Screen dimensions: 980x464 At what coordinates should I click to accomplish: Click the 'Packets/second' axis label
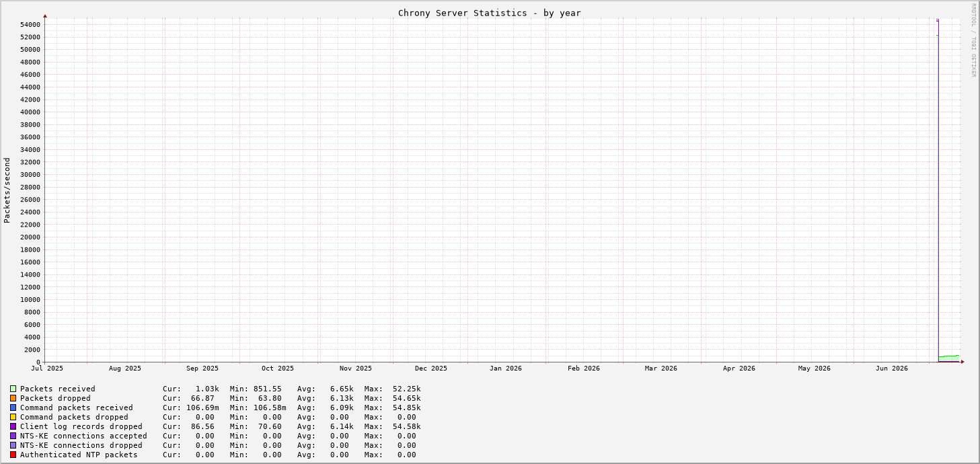coord(7,190)
